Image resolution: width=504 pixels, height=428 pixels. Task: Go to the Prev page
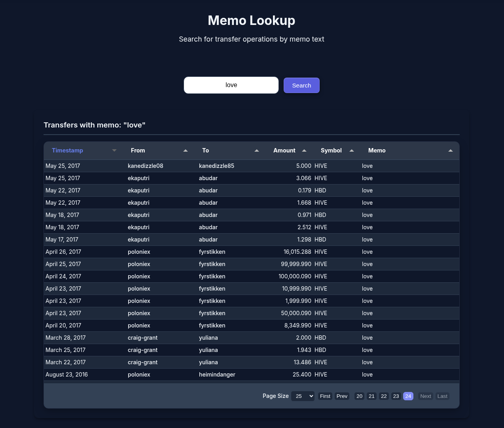pyautogui.click(x=342, y=396)
